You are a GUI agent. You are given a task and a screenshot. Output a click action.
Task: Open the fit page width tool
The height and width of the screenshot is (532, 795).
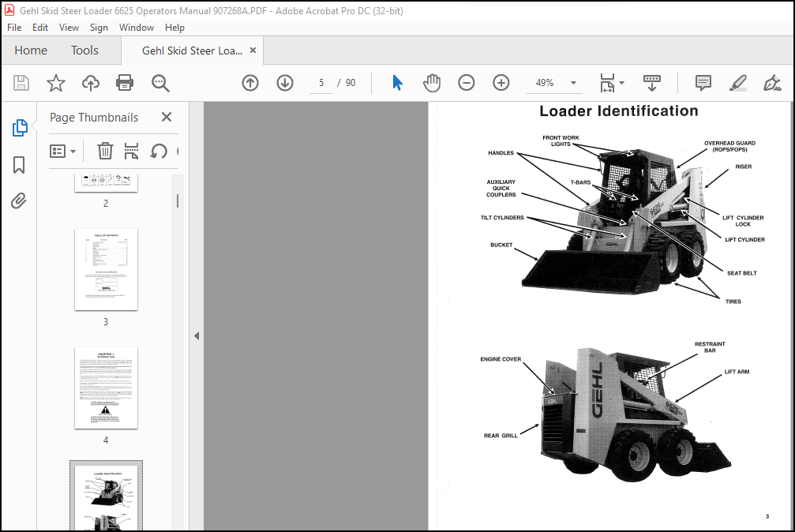(x=607, y=83)
